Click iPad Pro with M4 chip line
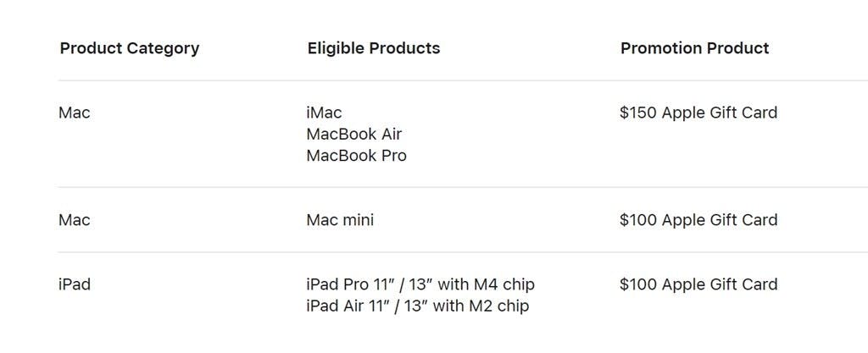 pos(420,284)
